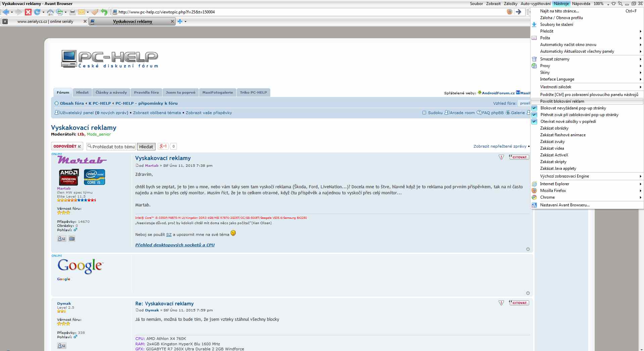This screenshot has width=644, height=351.
Task: Click the Back arrow in the toolbar
Action: 6,12
